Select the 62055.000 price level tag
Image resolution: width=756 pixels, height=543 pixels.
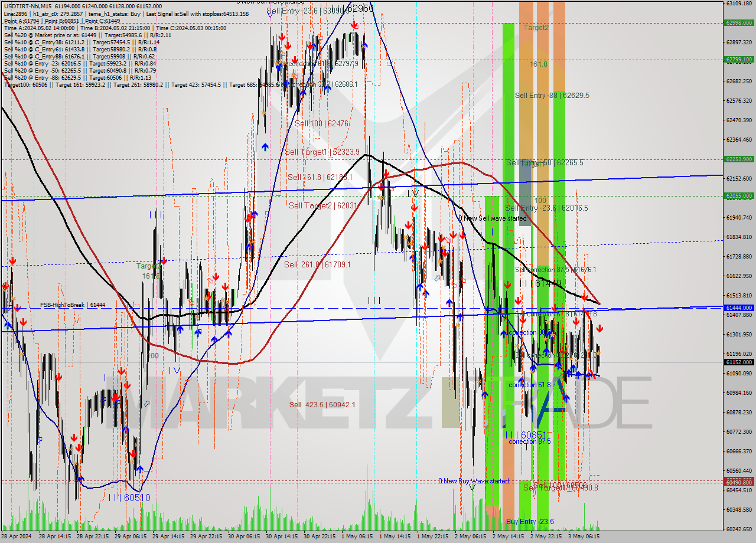pyautogui.click(x=738, y=195)
